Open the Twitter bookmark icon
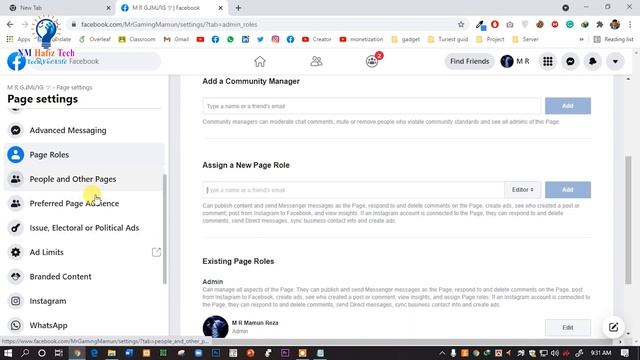This screenshot has height=360, width=640. (x=260, y=39)
